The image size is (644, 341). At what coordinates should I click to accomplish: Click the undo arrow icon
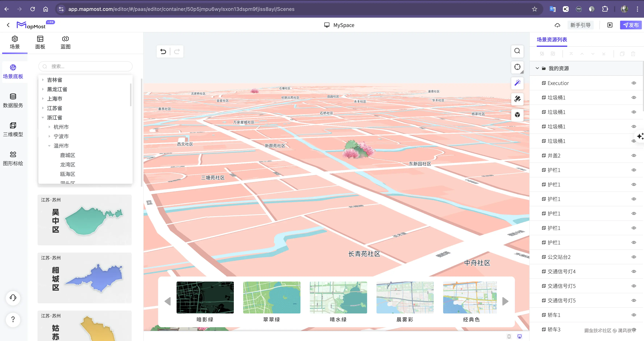coord(163,51)
